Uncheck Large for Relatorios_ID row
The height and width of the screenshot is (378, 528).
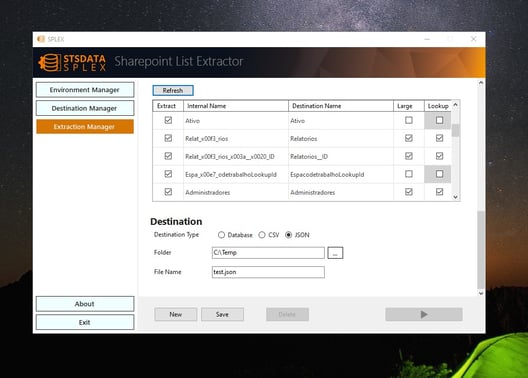pyautogui.click(x=409, y=156)
